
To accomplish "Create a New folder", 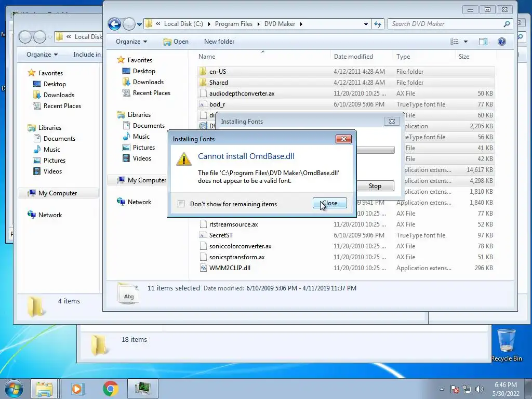I will (219, 42).
